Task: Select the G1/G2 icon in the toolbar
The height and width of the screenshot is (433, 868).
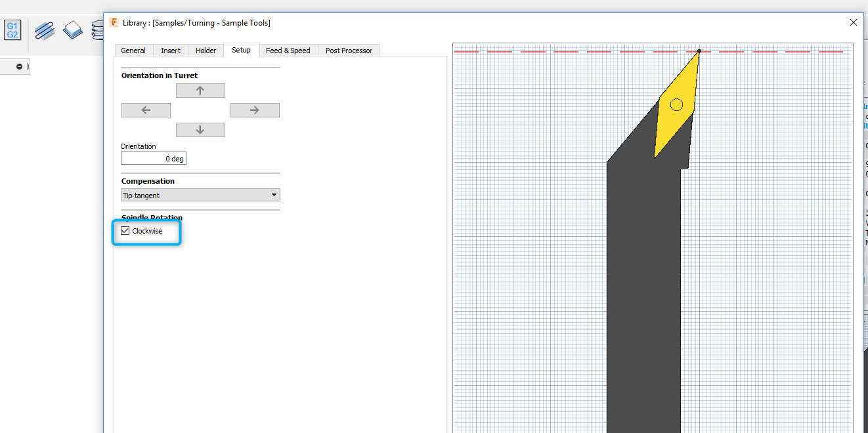Action: [x=12, y=29]
